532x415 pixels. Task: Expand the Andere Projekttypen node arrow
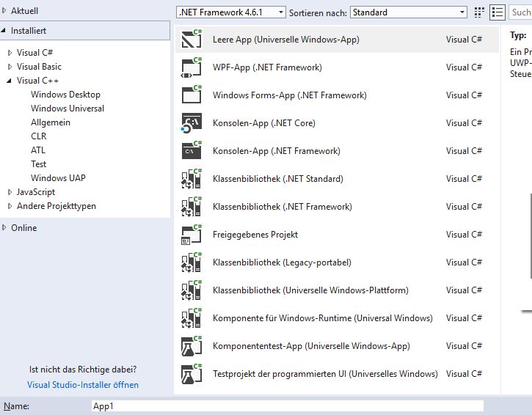10,206
